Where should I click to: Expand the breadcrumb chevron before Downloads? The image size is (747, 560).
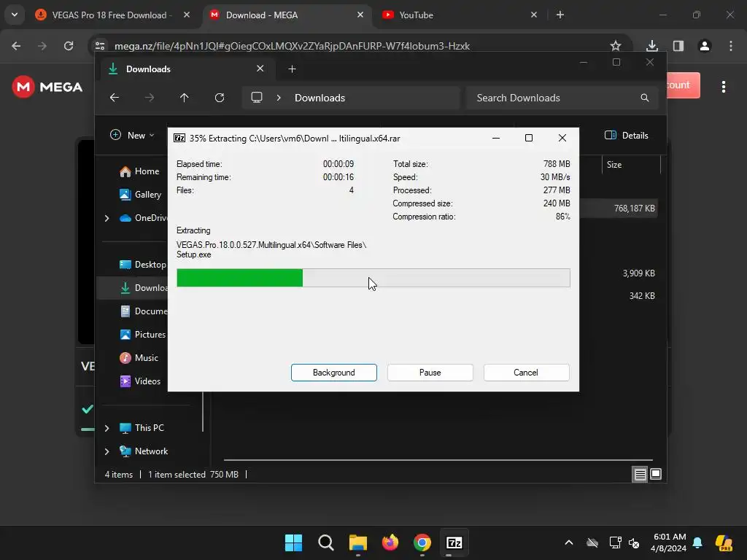(x=279, y=98)
